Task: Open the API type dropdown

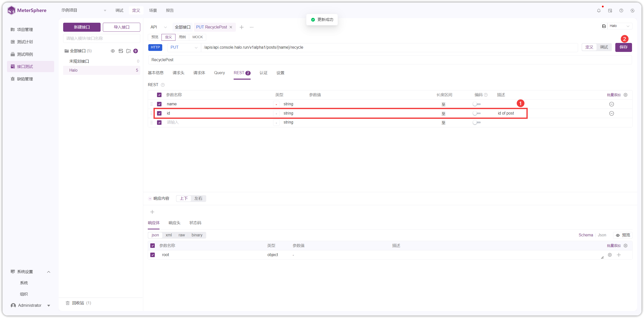Action: [x=159, y=27]
